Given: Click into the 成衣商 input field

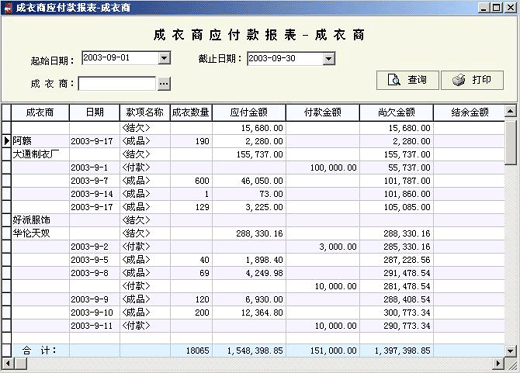Looking at the screenshot, I should click(x=117, y=83).
